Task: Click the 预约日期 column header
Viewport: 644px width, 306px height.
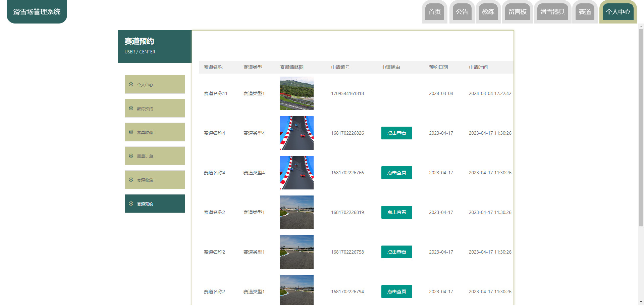Action: [x=438, y=67]
